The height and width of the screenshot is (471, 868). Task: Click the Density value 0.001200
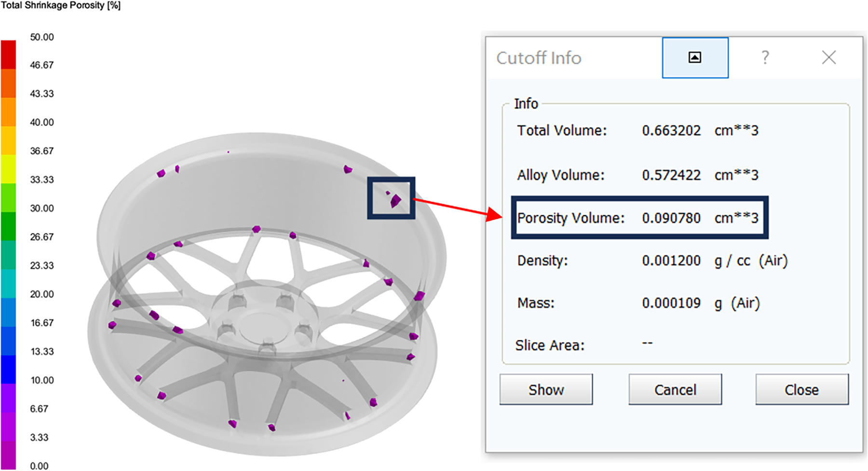(671, 261)
